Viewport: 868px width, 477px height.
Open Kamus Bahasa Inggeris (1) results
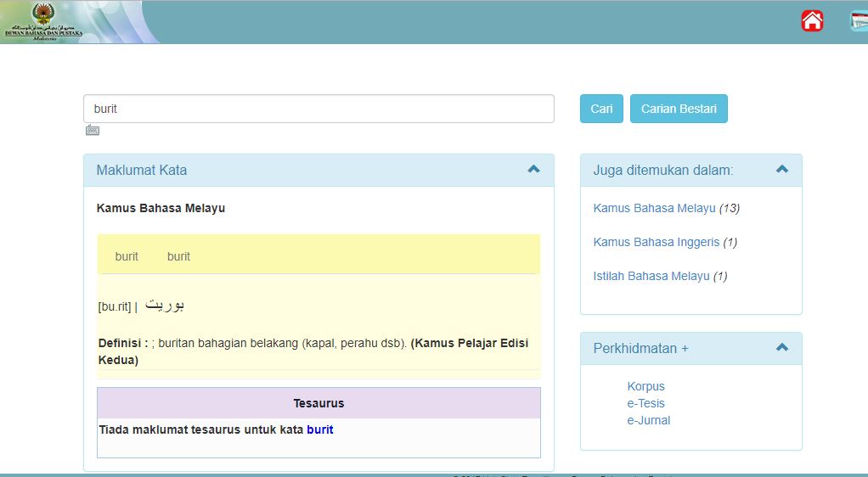(x=656, y=242)
